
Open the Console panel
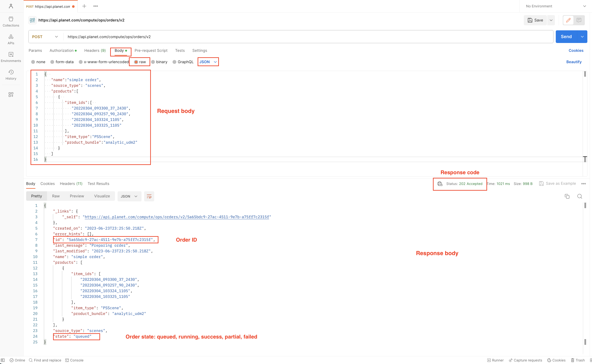[74, 360]
